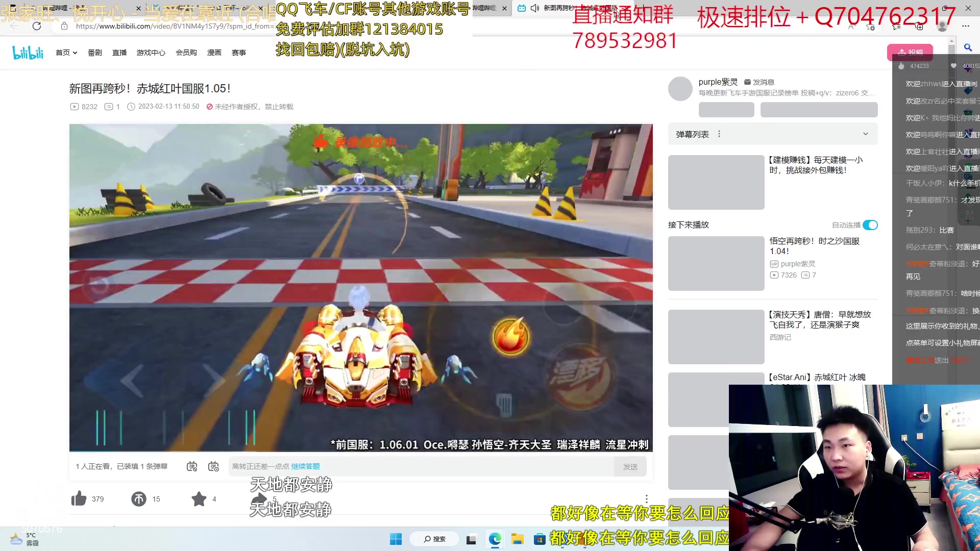Click 未经作者授权，禁止转载 notice

pos(250,107)
